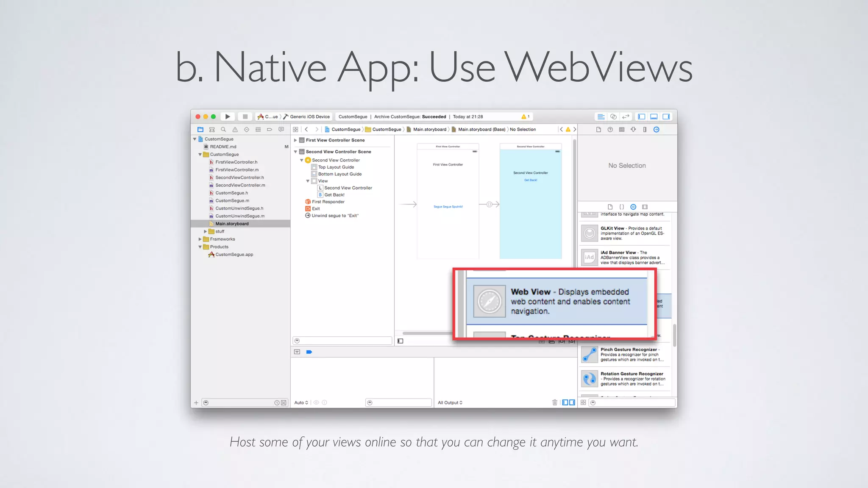
Task: Show the Quick Help inspector
Action: pyautogui.click(x=610, y=130)
